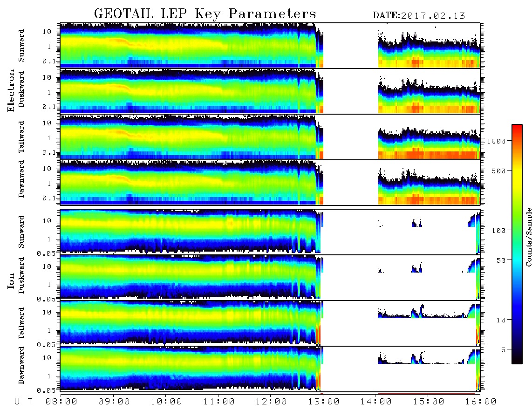Click the 1000 color scale label
The height and width of the screenshot is (410, 532).
tap(496, 141)
